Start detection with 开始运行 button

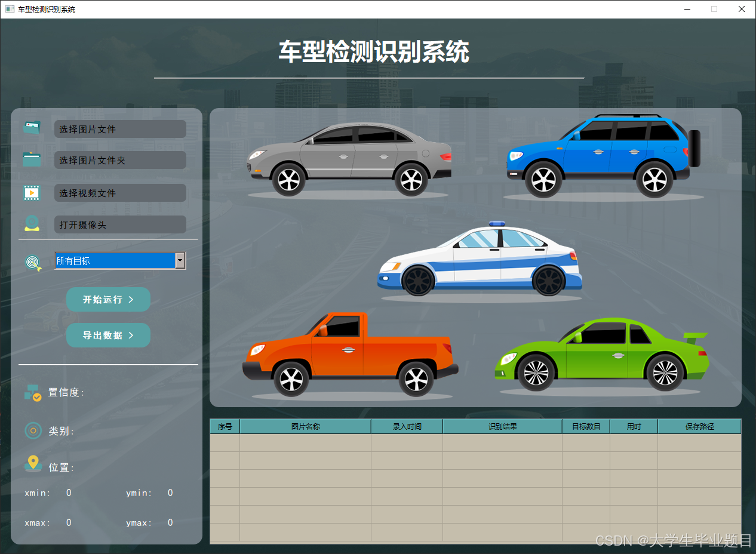(108, 299)
